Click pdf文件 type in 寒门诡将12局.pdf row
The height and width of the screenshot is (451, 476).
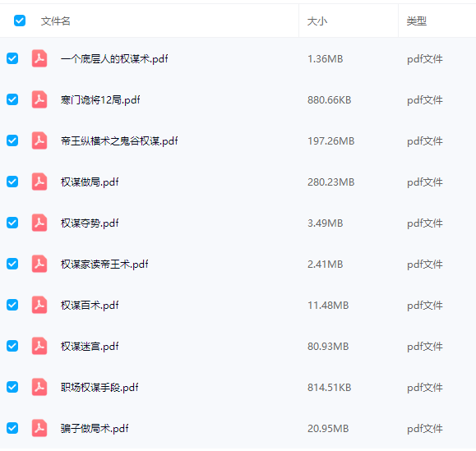425,99
